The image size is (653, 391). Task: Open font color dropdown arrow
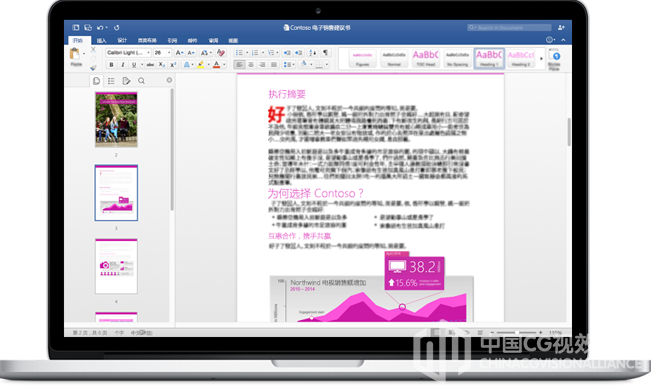click(224, 65)
